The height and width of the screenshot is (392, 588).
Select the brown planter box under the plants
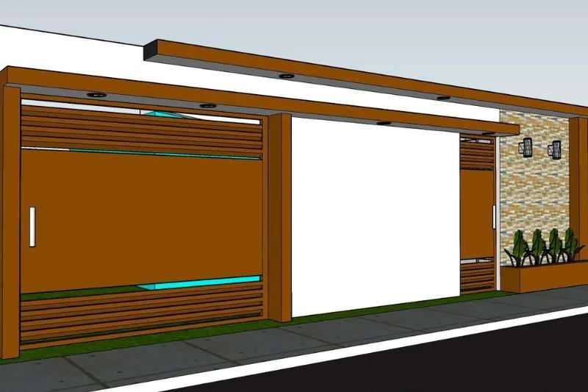(544, 277)
